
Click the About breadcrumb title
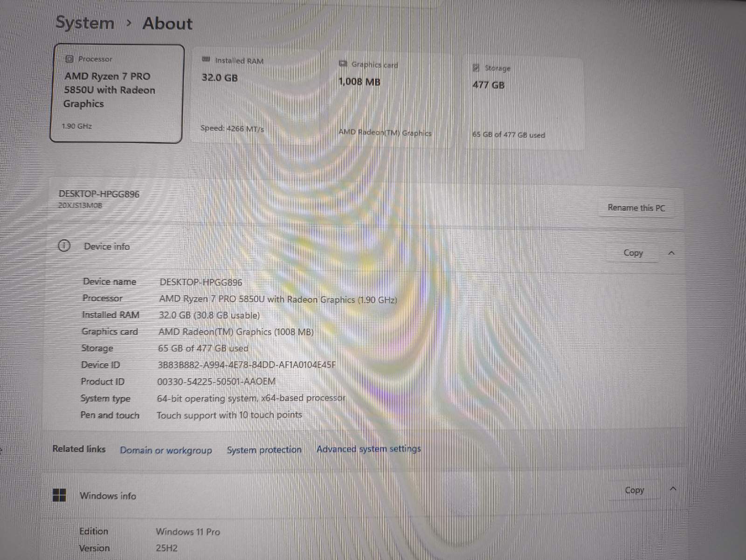pos(167,23)
